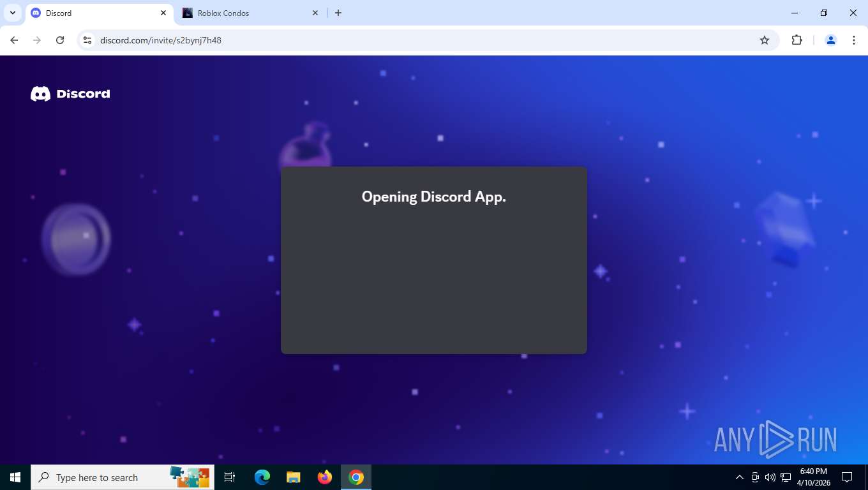Launch Firefox from taskbar
The height and width of the screenshot is (490, 868).
tap(325, 477)
